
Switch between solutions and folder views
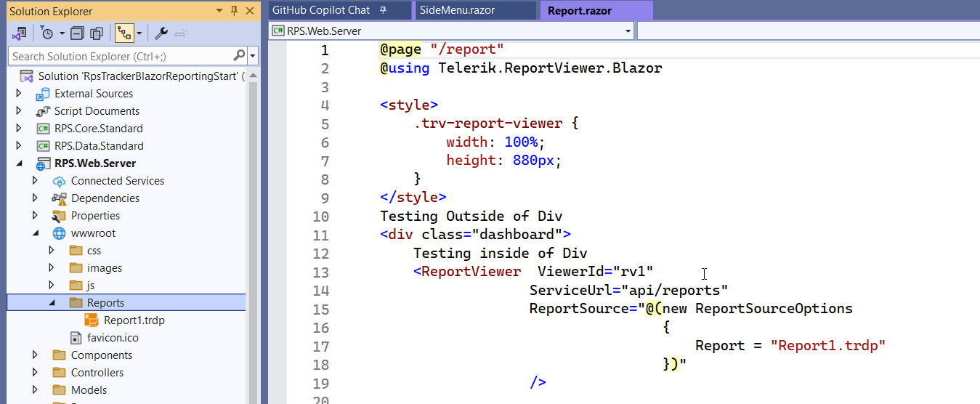pyautogui.click(x=20, y=33)
